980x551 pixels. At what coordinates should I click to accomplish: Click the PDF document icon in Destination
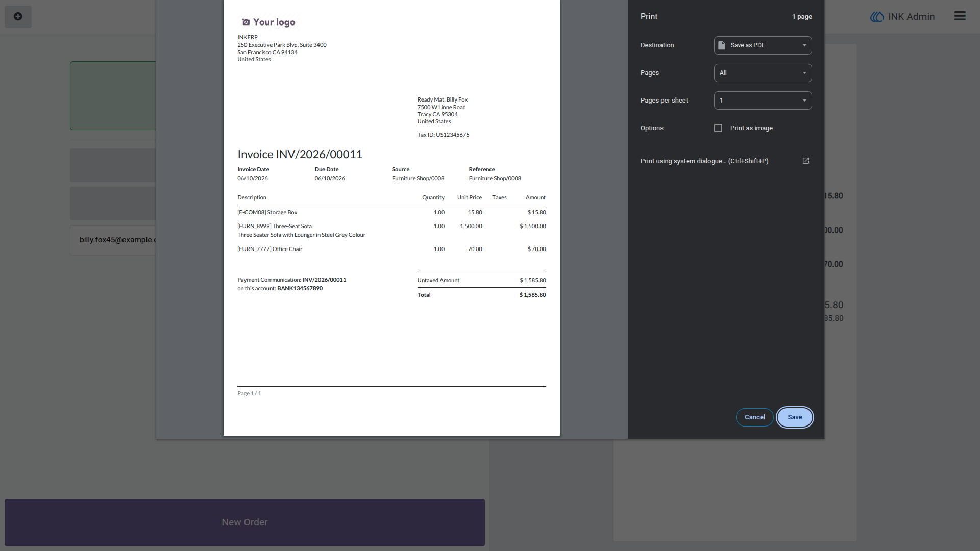(x=722, y=45)
